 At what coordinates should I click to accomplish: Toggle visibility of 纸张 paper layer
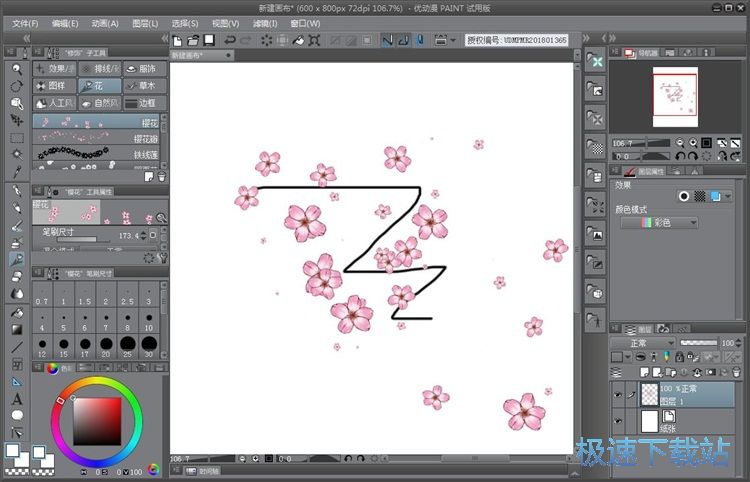click(x=618, y=421)
